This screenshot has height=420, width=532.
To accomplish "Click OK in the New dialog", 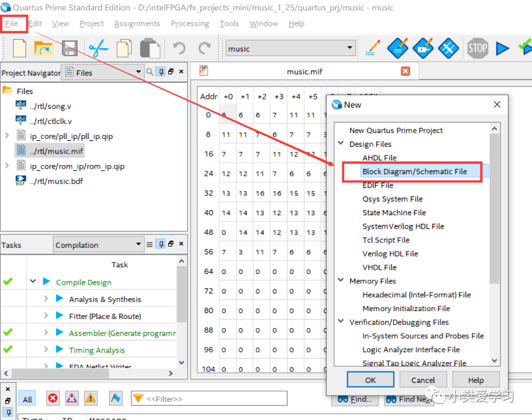I will 370,380.
